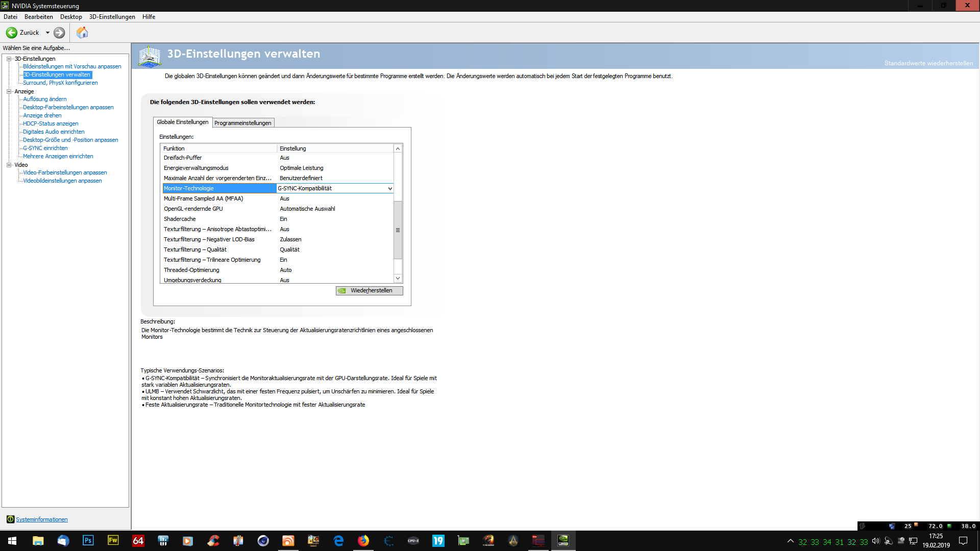Open the Bearbeiten menu

[39, 17]
